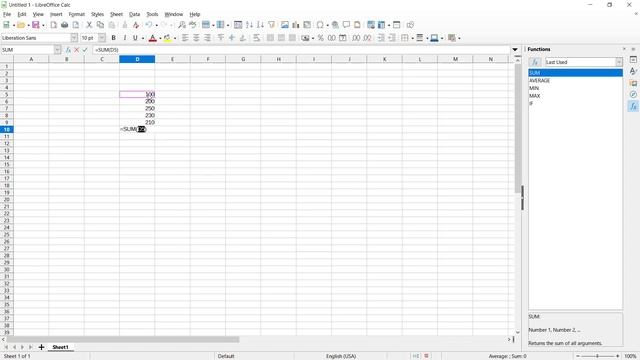Open the Save button dropdown arrow
Viewport: 640px width, 360px height.
pyautogui.click(x=43, y=25)
